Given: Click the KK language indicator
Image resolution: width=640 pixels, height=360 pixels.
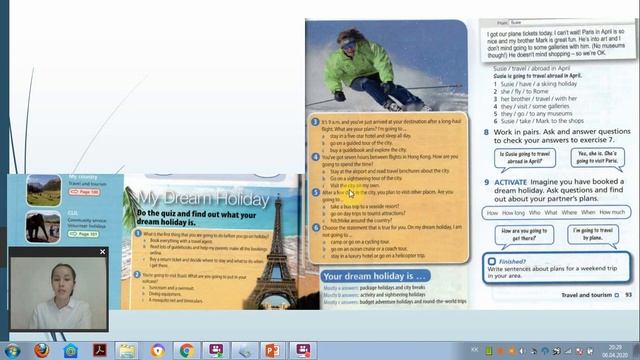Looking at the screenshot, I should point(475,350).
